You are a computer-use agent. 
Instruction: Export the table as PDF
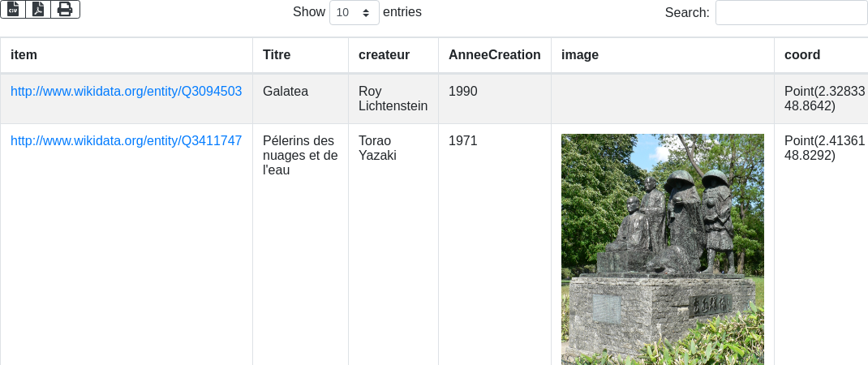point(38,9)
